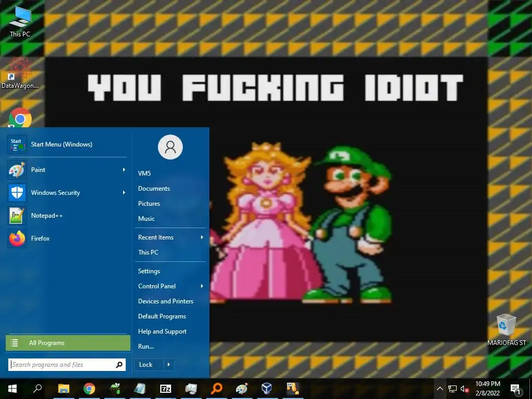Open taskbar search magnifier

point(37,389)
